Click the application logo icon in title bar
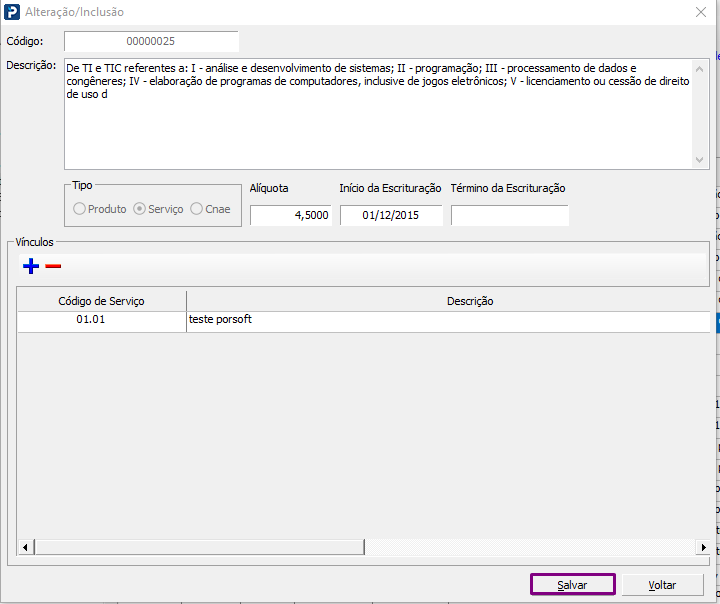The width and height of the screenshot is (720, 604). pyautogui.click(x=12, y=12)
